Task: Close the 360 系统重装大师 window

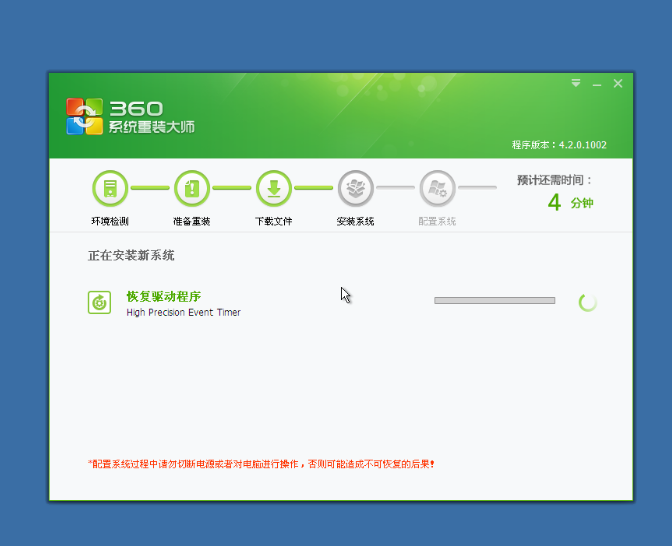Action: [x=618, y=84]
